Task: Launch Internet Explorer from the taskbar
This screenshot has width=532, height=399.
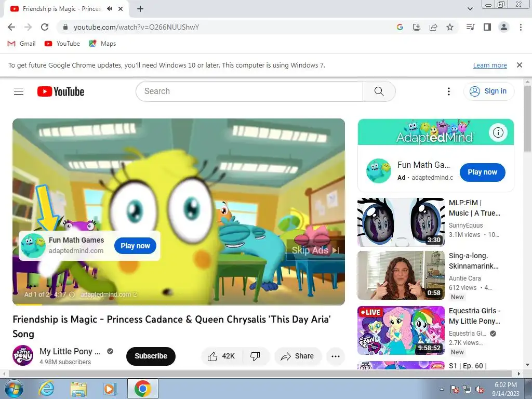Action: (x=46, y=389)
